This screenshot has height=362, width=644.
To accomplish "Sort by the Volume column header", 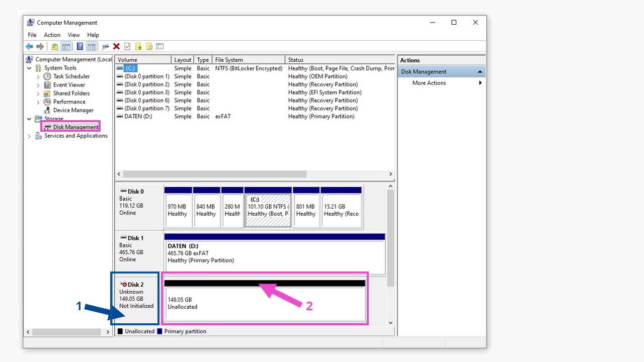I will (143, 60).
